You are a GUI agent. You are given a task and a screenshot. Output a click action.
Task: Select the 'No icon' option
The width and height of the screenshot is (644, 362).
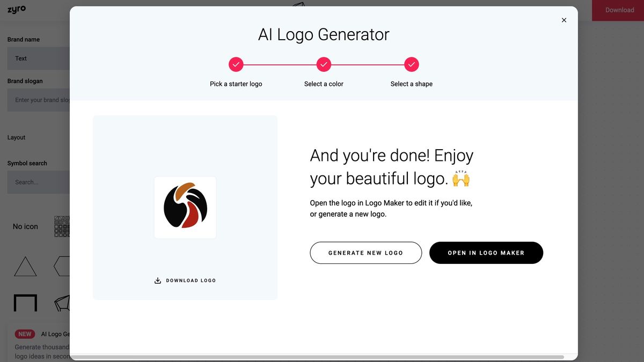pos(25,226)
